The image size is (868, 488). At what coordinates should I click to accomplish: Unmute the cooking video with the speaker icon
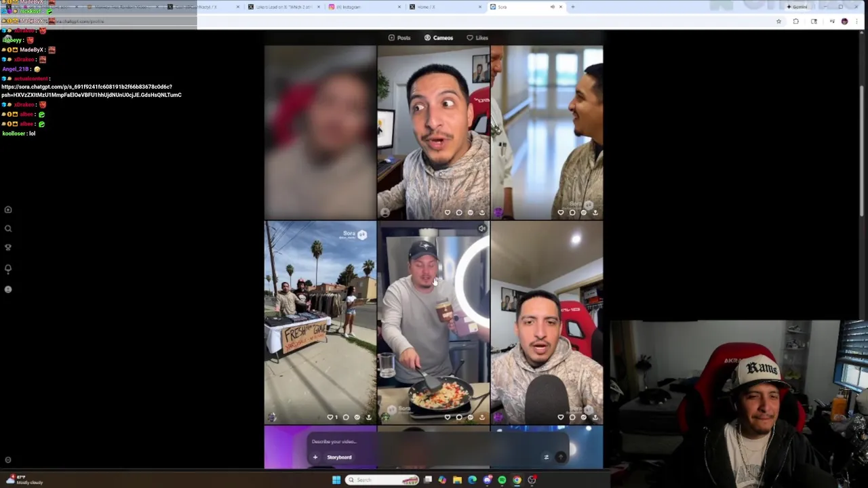click(481, 229)
